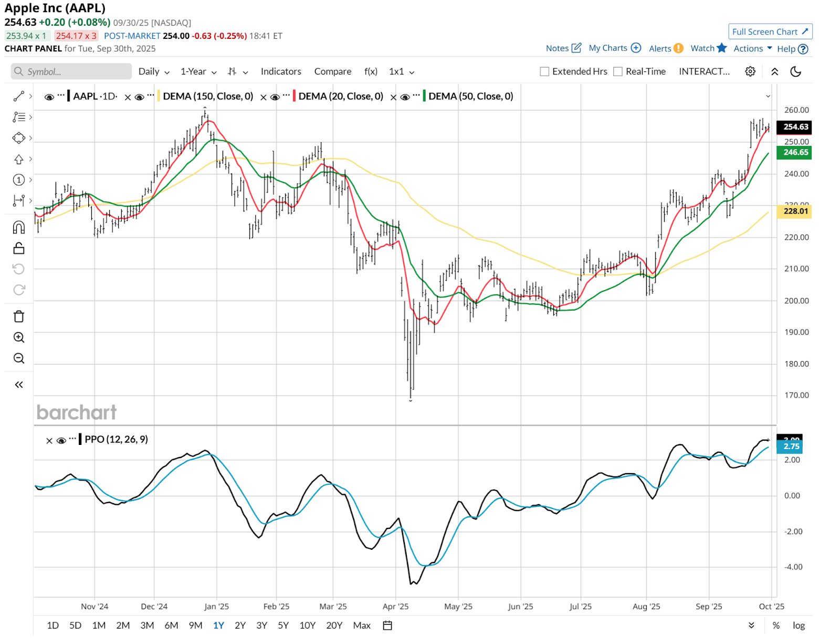Image resolution: width=840 pixels, height=638 pixels.
Task: Remove the DEMA 20 indicator
Action: point(264,97)
